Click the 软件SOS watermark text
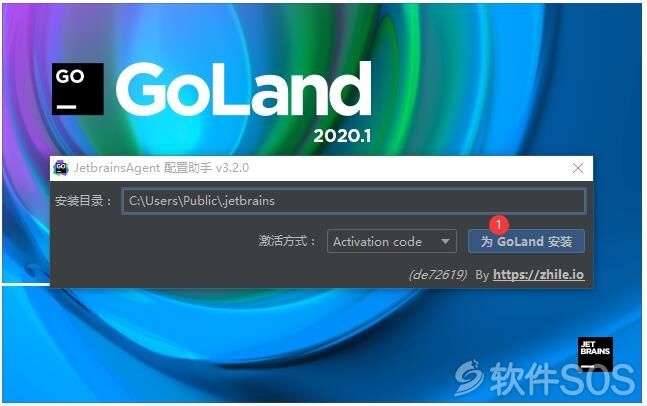This screenshot has width=647, height=406. pos(562,379)
